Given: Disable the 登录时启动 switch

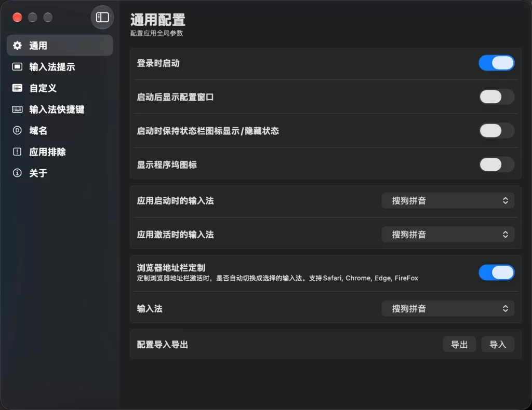Looking at the screenshot, I should click(496, 63).
